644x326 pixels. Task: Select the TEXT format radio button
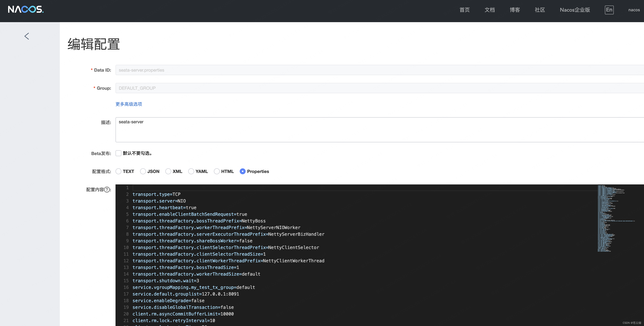118,171
